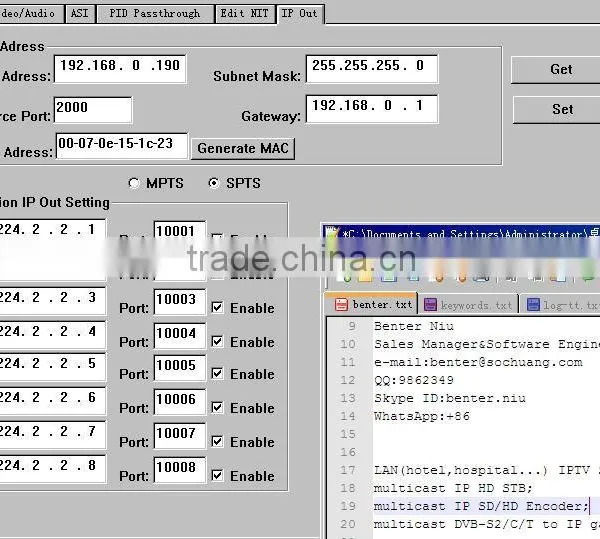
Task: Activate the benter.txt editor tab
Action: (x=371, y=304)
